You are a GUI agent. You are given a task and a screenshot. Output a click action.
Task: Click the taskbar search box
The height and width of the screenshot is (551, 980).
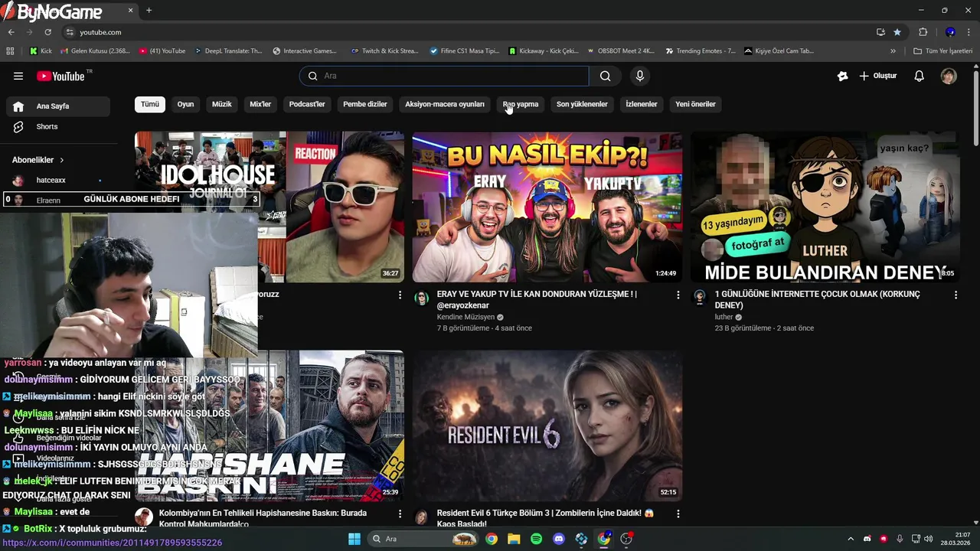click(x=422, y=539)
